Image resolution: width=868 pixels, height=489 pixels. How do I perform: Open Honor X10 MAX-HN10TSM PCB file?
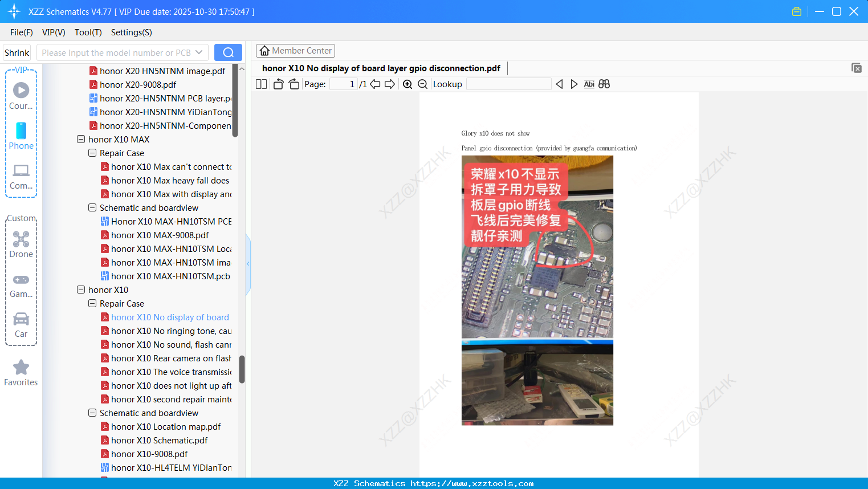click(166, 221)
